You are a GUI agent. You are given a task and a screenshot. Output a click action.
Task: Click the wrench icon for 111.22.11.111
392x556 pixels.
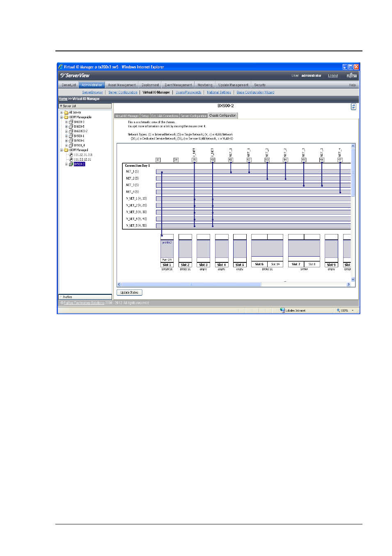click(x=71, y=155)
